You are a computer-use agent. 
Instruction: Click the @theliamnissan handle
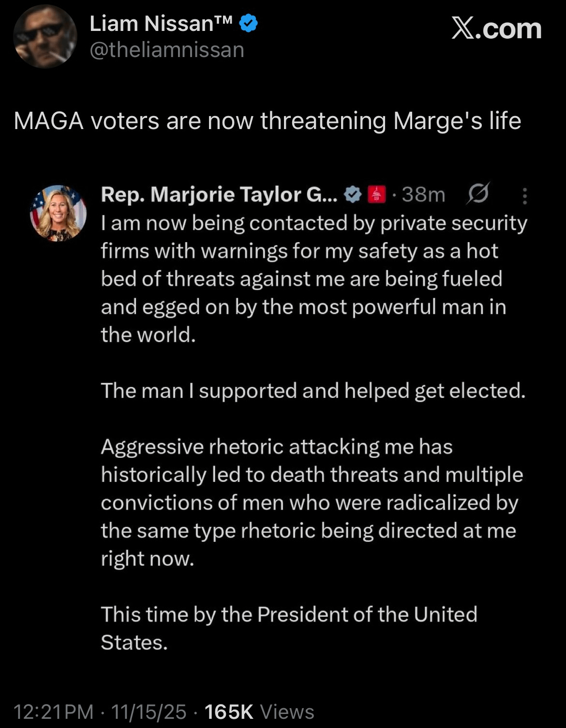[167, 50]
